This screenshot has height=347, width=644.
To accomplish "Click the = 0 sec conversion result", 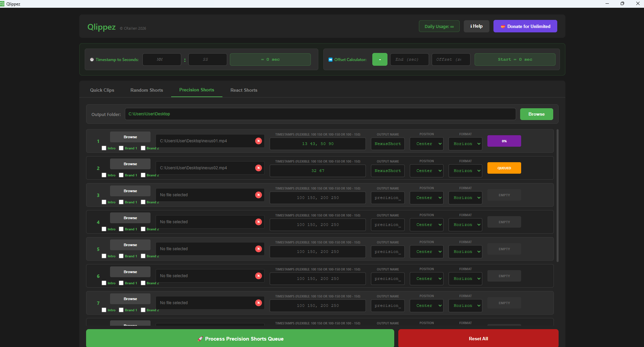I will coord(270,59).
